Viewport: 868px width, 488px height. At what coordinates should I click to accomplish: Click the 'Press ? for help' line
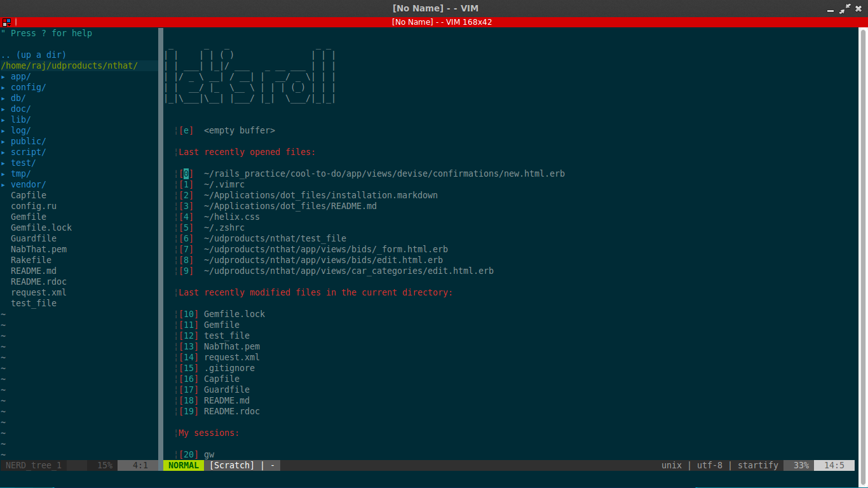tap(46, 34)
